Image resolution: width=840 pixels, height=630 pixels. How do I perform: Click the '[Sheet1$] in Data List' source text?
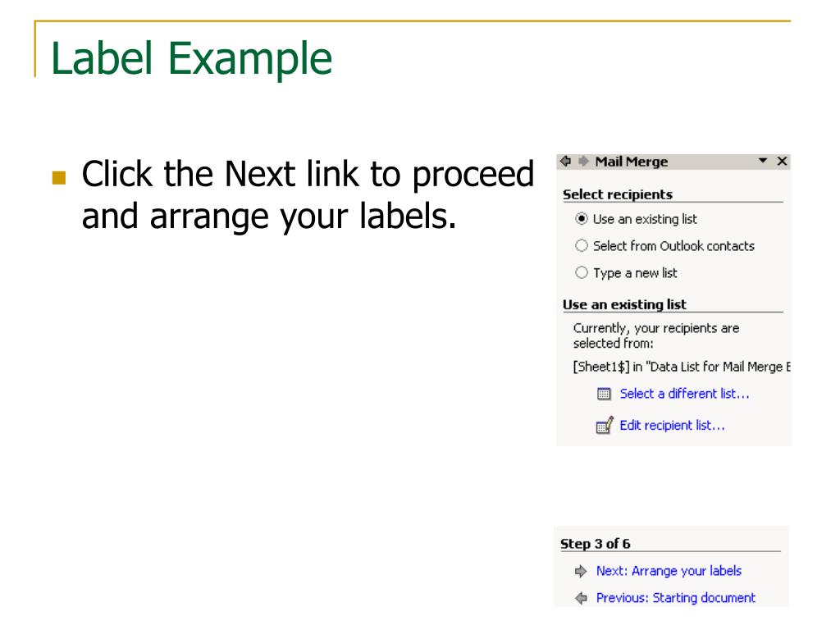click(x=682, y=367)
